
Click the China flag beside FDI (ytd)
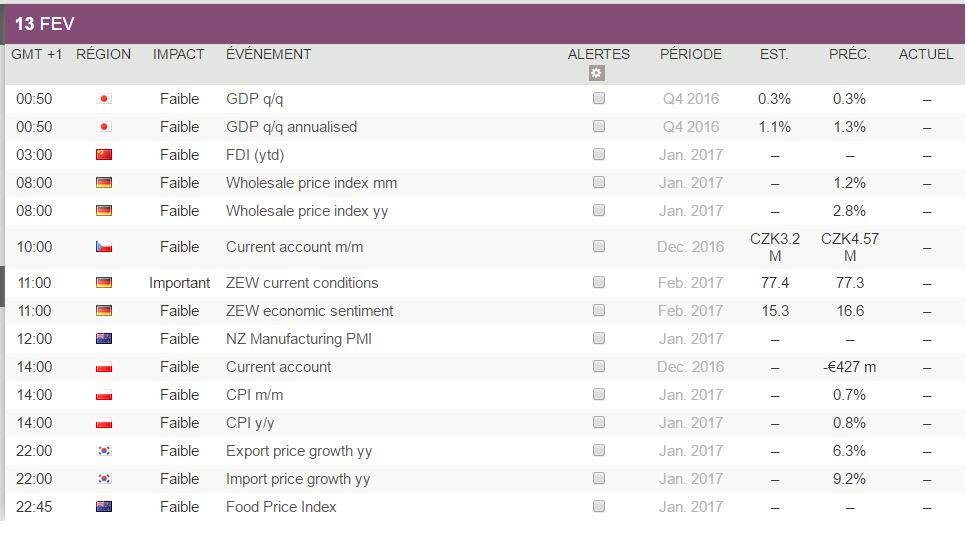(x=104, y=155)
